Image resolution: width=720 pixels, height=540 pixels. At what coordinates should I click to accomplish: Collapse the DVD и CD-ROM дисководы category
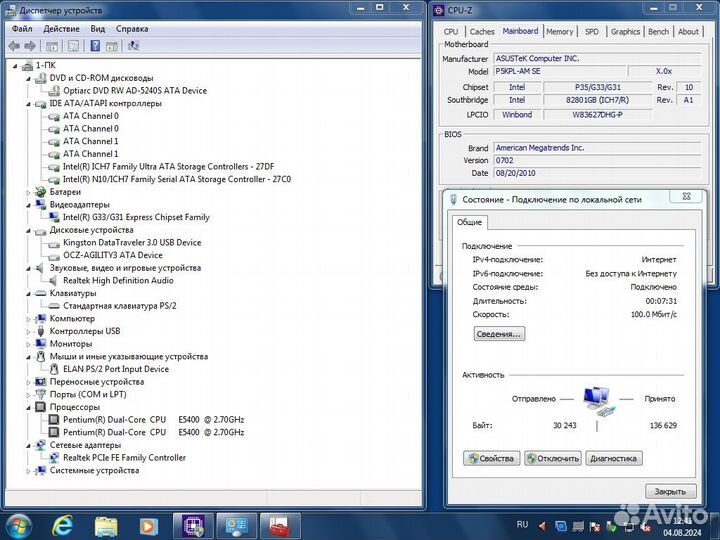pyautogui.click(x=28, y=79)
